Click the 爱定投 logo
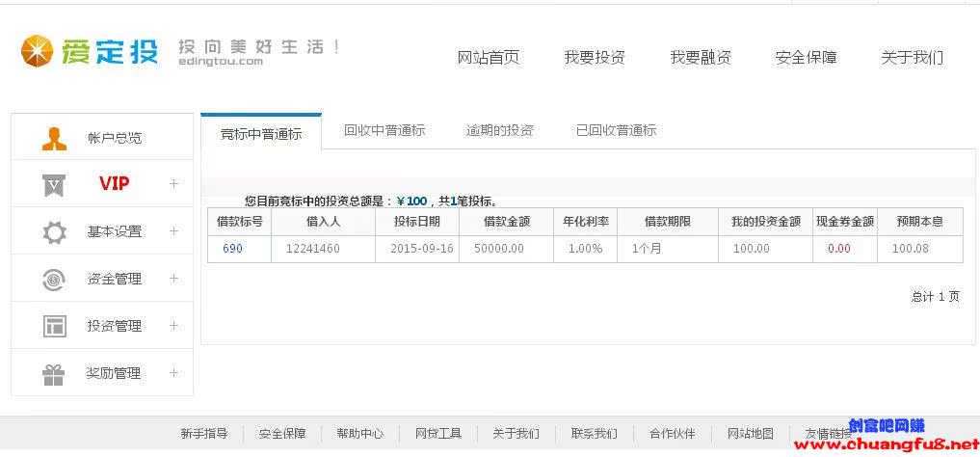Image resolution: width=980 pixels, height=457 pixels. point(90,51)
